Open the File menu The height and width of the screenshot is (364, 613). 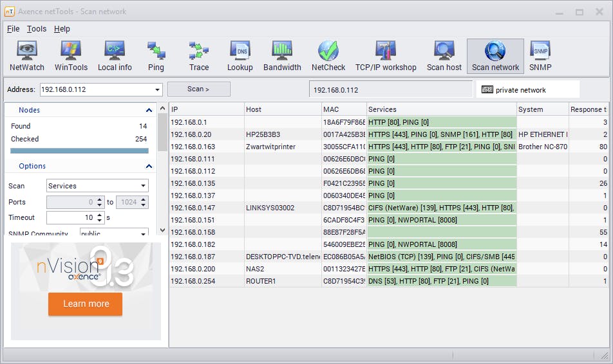(13, 29)
